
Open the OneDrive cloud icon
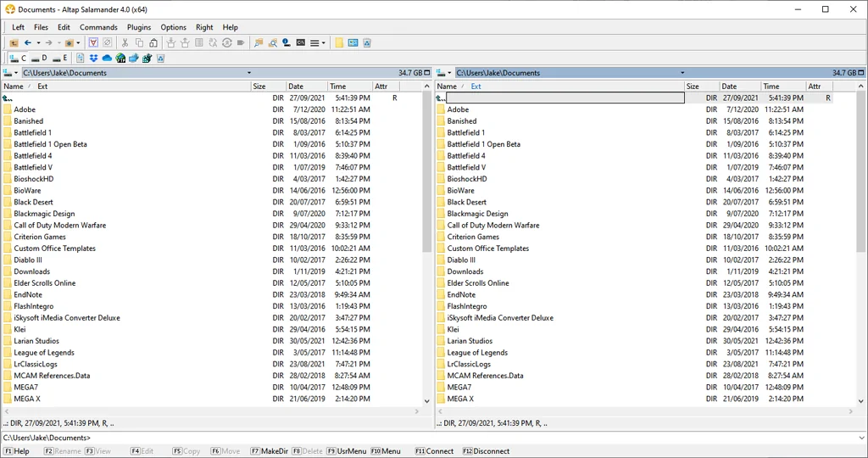tap(107, 59)
